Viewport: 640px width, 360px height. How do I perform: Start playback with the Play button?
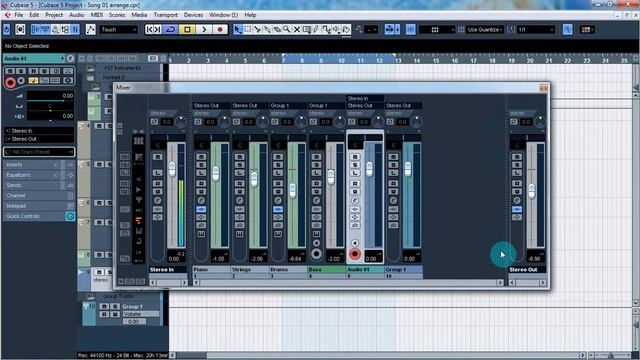[x=204, y=29]
